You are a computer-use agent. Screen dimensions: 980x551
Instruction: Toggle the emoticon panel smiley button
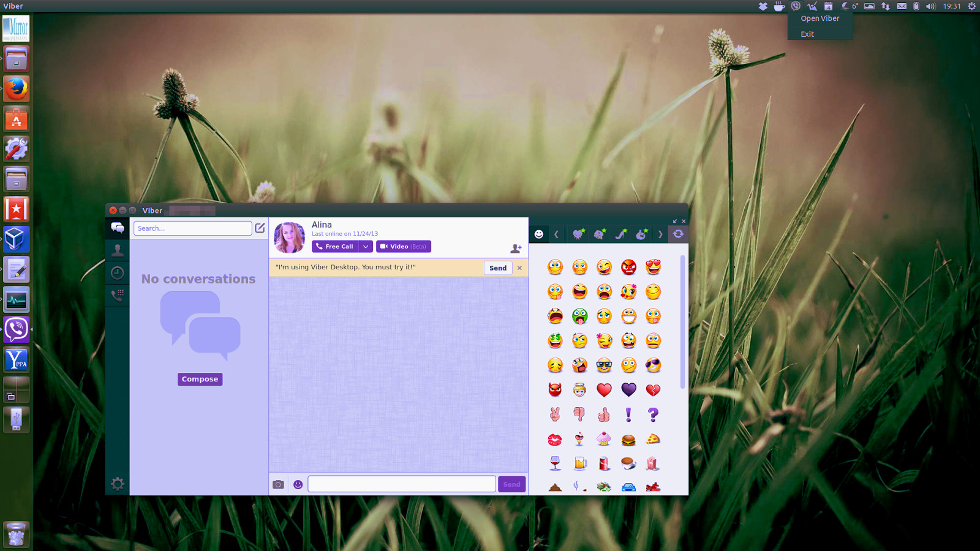point(298,484)
